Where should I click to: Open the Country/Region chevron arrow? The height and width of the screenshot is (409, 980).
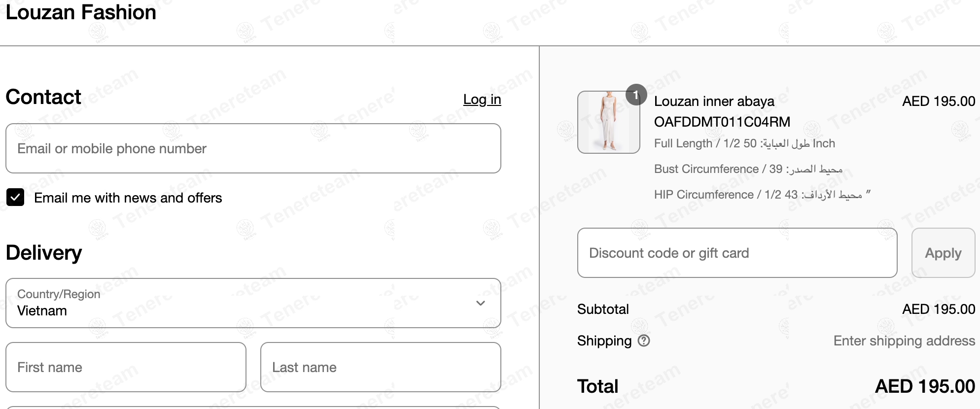click(481, 303)
